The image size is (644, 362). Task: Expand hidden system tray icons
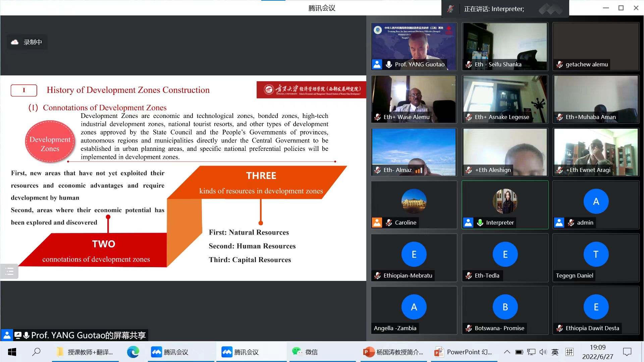click(507, 352)
